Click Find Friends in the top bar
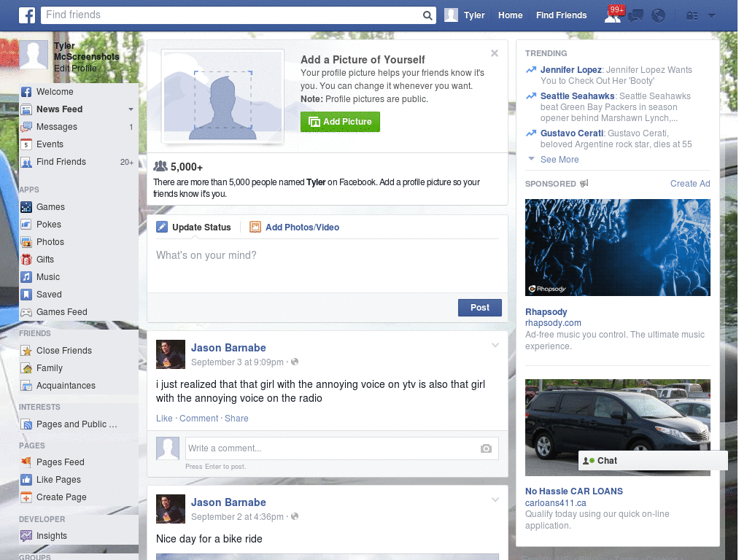The height and width of the screenshot is (560, 747). point(561,15)
